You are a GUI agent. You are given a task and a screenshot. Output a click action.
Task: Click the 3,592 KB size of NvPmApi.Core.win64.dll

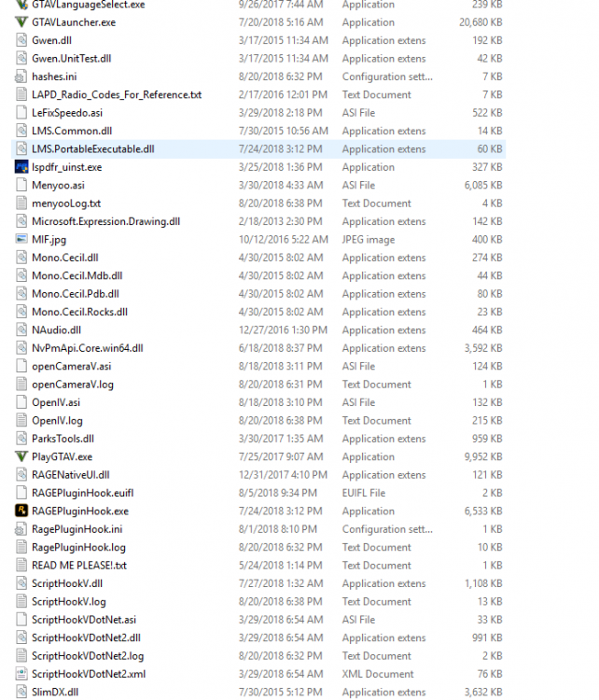483,348
